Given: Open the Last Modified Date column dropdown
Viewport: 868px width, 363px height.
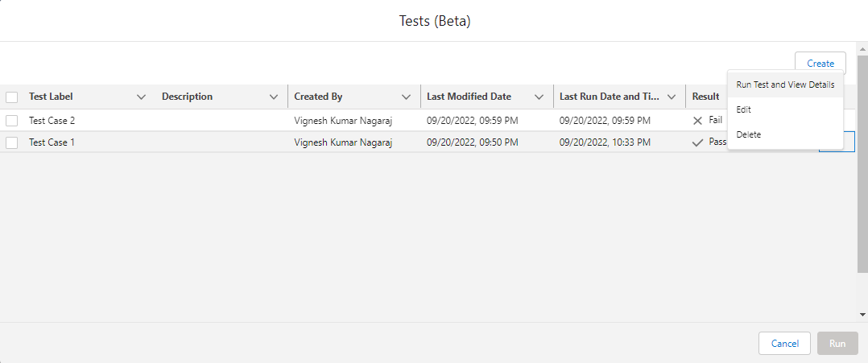Looking at the screenshot, I should 539,97.
